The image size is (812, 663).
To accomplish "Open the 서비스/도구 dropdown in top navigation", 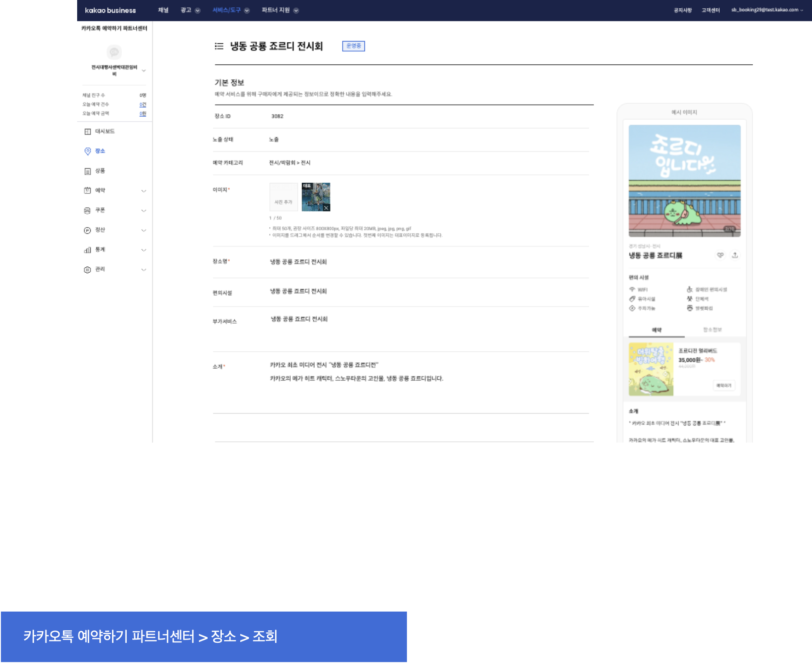I will click(231, 10).
